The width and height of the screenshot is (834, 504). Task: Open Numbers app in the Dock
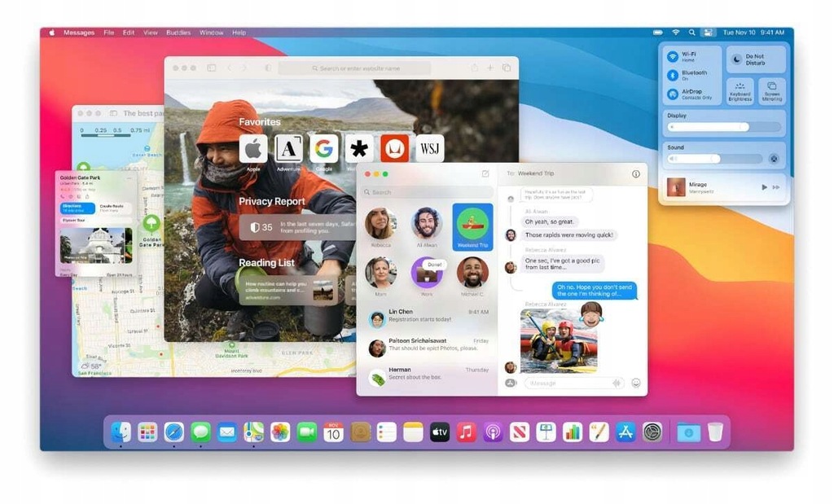point(573,432)
